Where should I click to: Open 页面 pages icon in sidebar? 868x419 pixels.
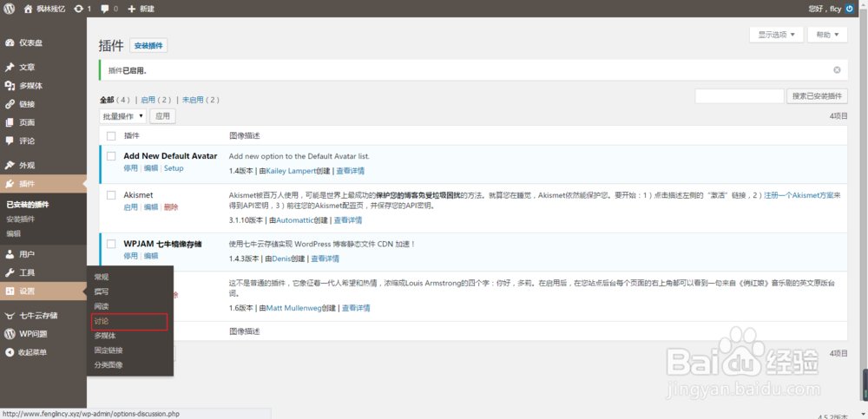point(10,122)
